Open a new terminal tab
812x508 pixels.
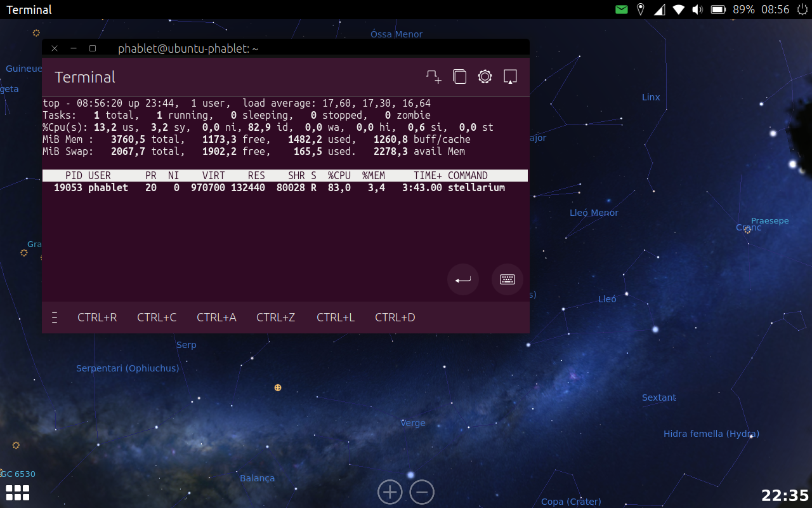(434, 77)
